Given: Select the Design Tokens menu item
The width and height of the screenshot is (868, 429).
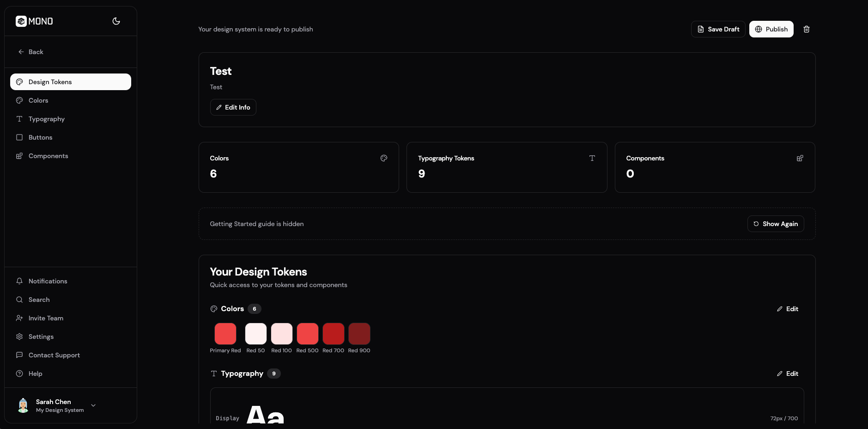Looking at the screenshot, I should (x=71, y=82).
